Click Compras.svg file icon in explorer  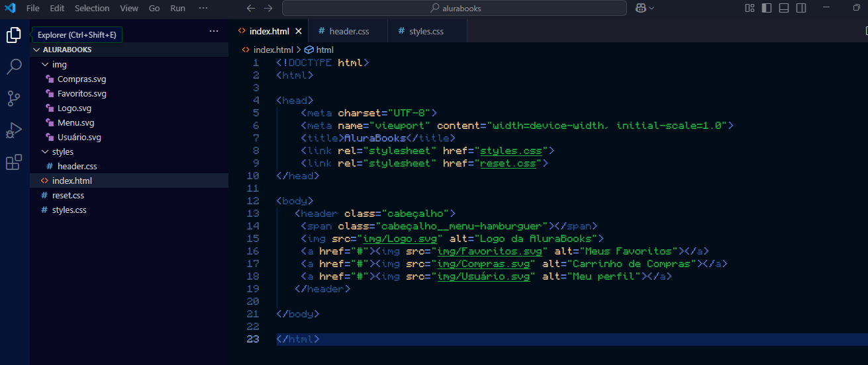50,79
